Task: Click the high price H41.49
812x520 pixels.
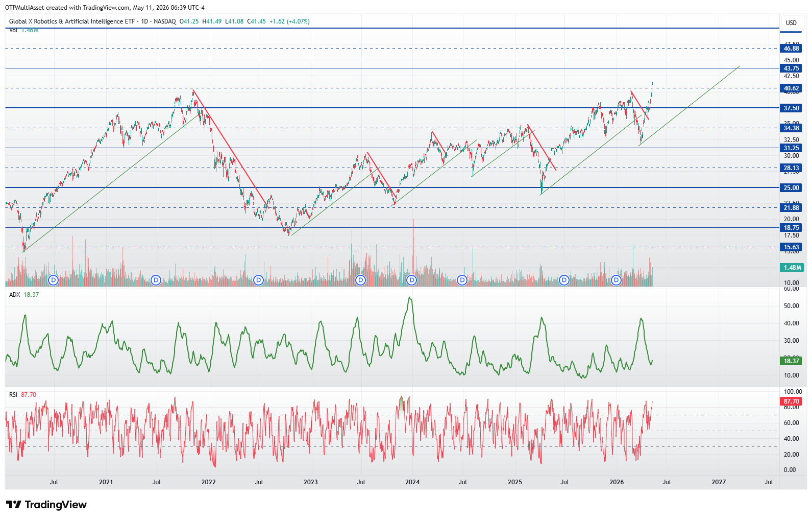Action: (212, 21)
